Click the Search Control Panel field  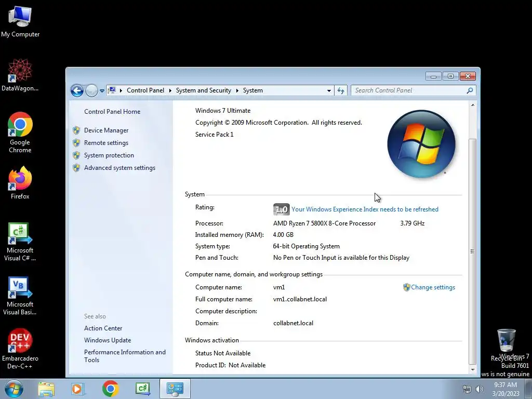point(413,90)
